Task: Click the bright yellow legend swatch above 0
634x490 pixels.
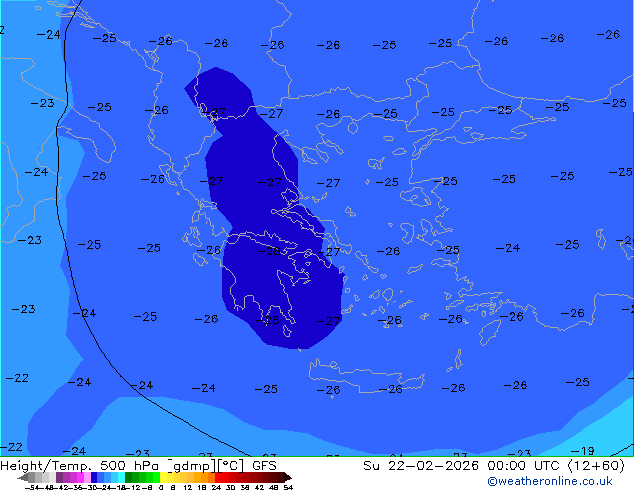Action: pyautogui.click(x=163, y=477)
